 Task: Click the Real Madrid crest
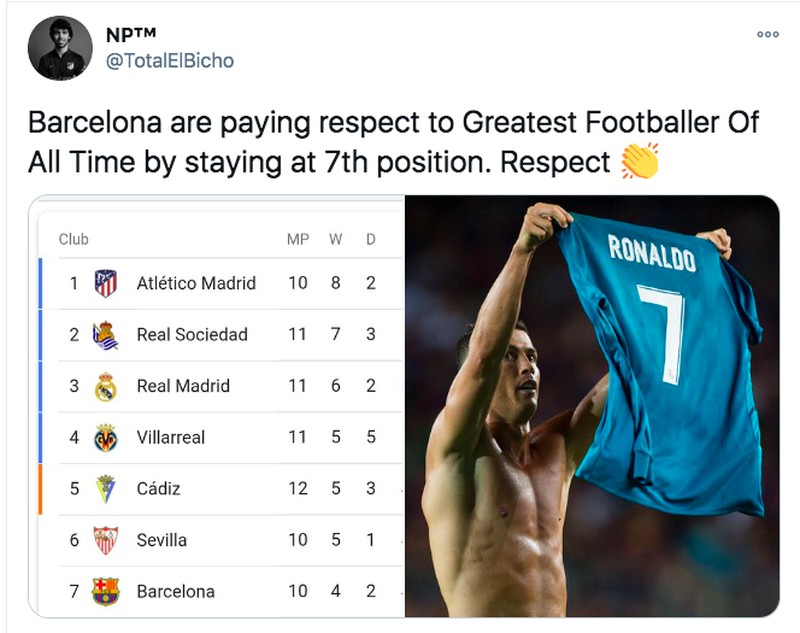(x=105, y=386)
